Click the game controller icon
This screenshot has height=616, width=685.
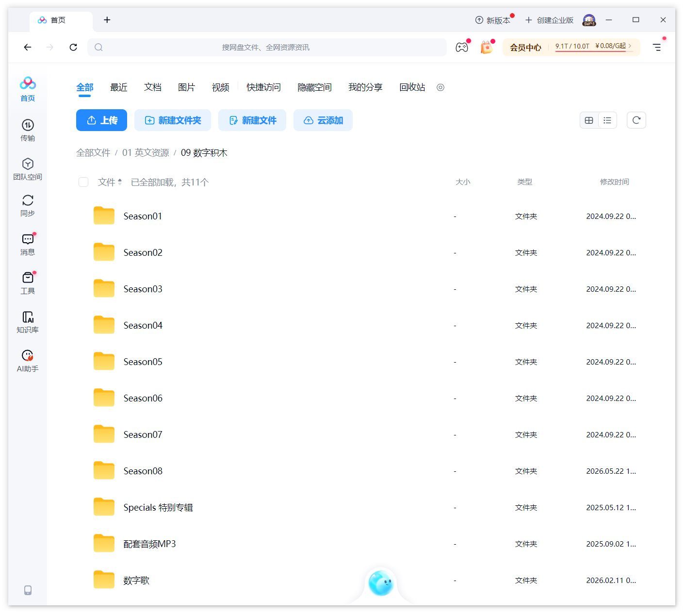(462, 47)
